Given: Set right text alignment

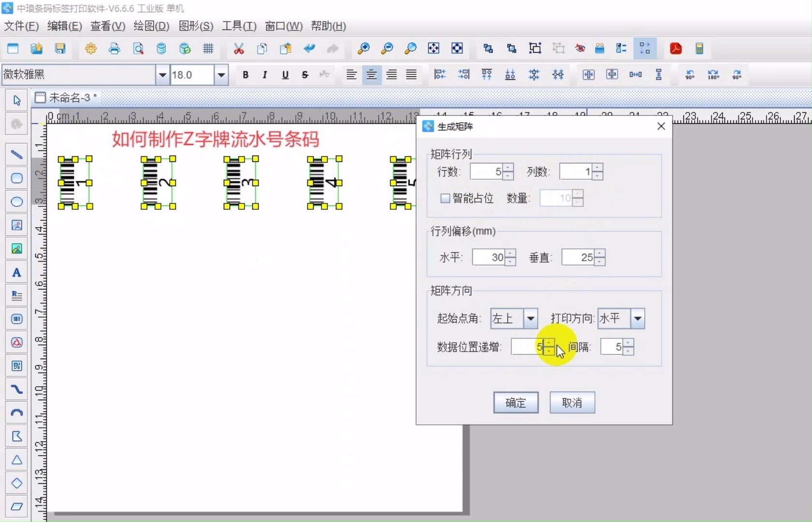Looking at the screenshot, I should (x=391, y=75).
